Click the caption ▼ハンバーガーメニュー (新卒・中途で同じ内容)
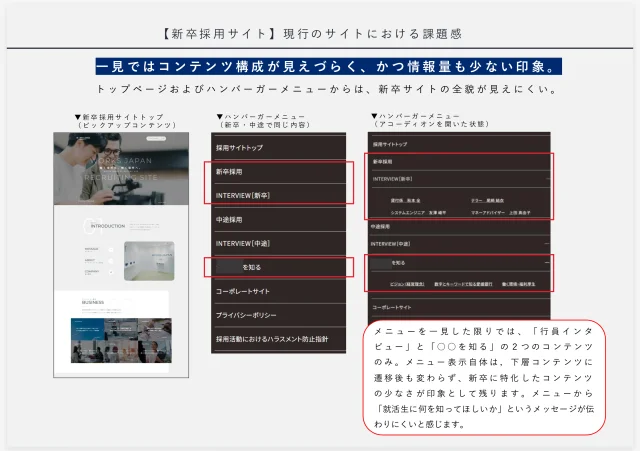Viewport: 640px width, 451px height. pyautogui.click(x=263, y=120)
